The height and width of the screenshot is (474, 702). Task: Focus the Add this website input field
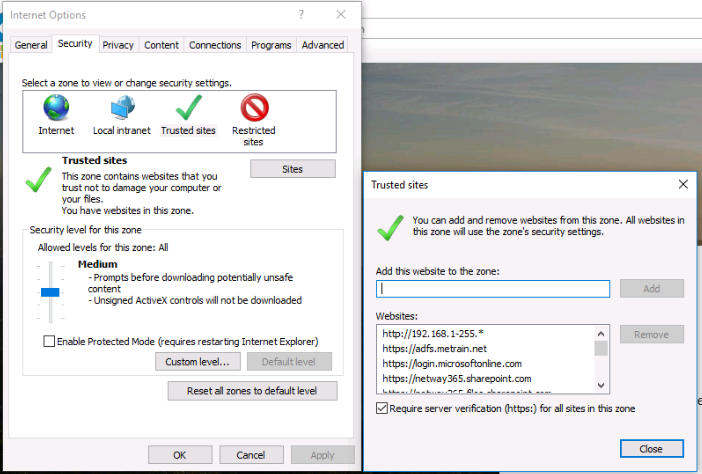coord(493,288)
